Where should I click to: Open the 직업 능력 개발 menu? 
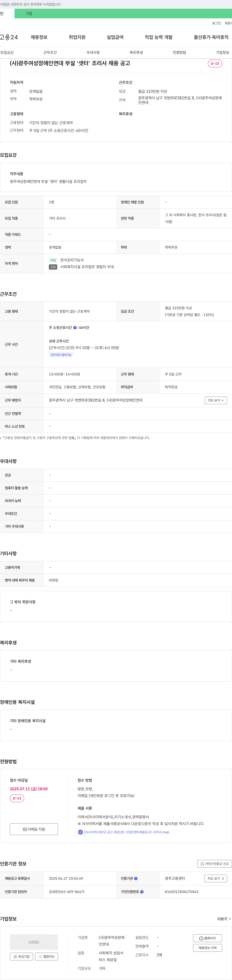point(159,37)
